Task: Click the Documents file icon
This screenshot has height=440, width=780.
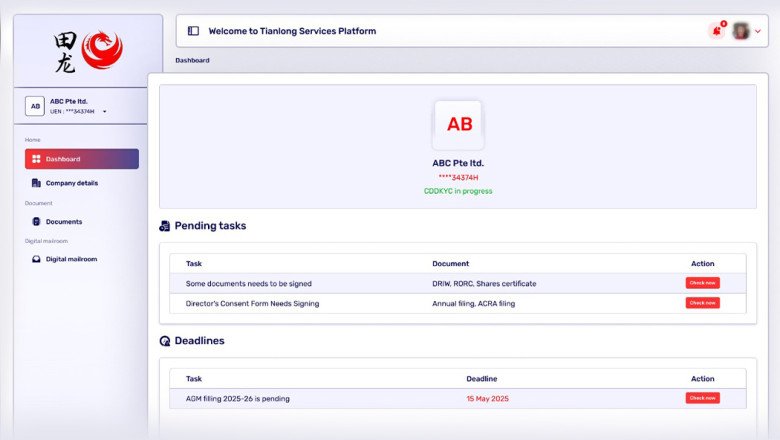Action: click(36, 222)
